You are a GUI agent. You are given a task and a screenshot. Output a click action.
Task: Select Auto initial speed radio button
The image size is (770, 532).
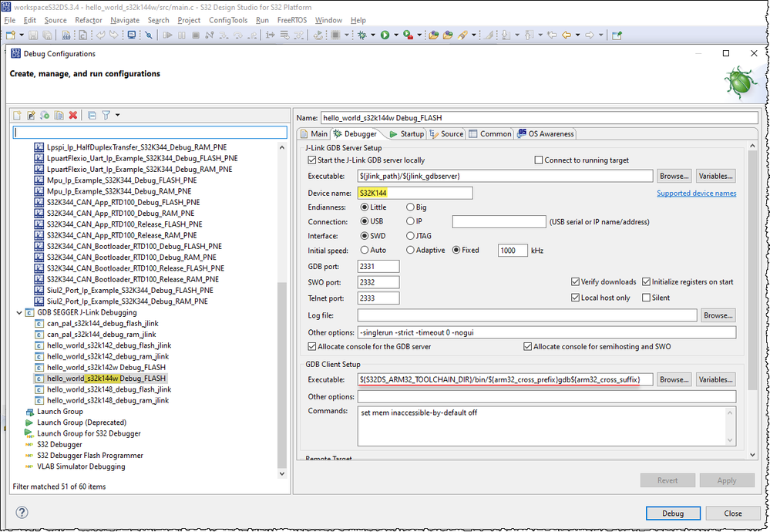[365, 250]
